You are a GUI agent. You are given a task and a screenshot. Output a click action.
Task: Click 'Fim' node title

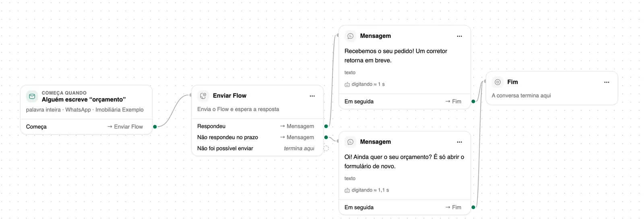coord(512,82)
